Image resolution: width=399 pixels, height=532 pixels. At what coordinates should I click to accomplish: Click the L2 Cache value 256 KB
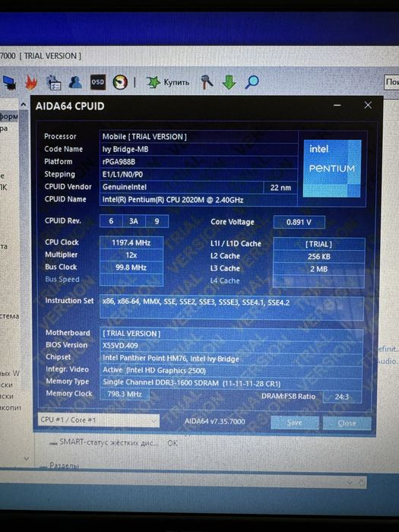(319, 257)
